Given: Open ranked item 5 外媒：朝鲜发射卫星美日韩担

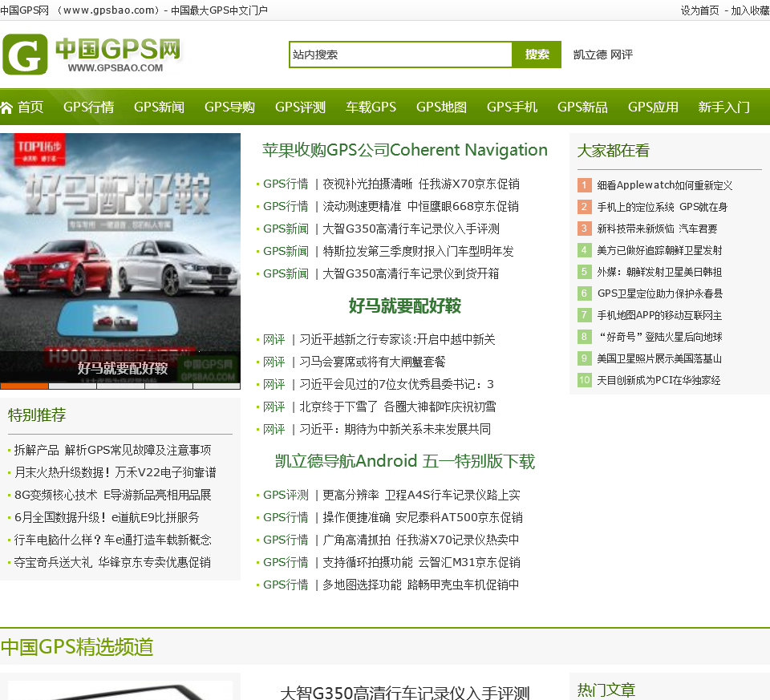Looking at the screenshot, I should tap(659, 272).
